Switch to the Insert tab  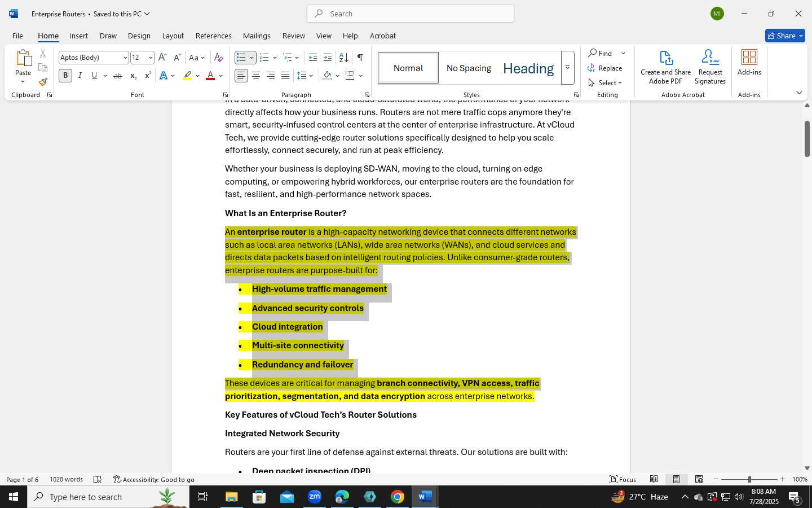coord(79,36)
